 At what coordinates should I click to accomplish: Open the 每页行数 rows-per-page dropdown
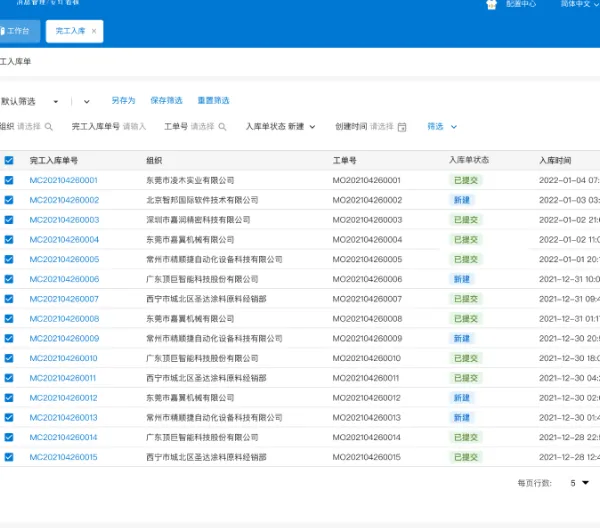tap(579, 483)
